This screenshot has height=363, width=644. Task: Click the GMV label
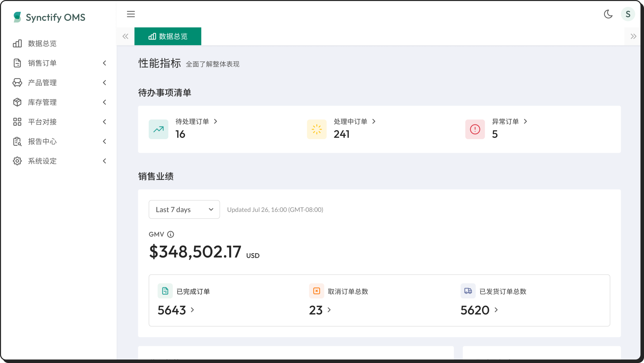pyautogui.click(x=156, y=234)
